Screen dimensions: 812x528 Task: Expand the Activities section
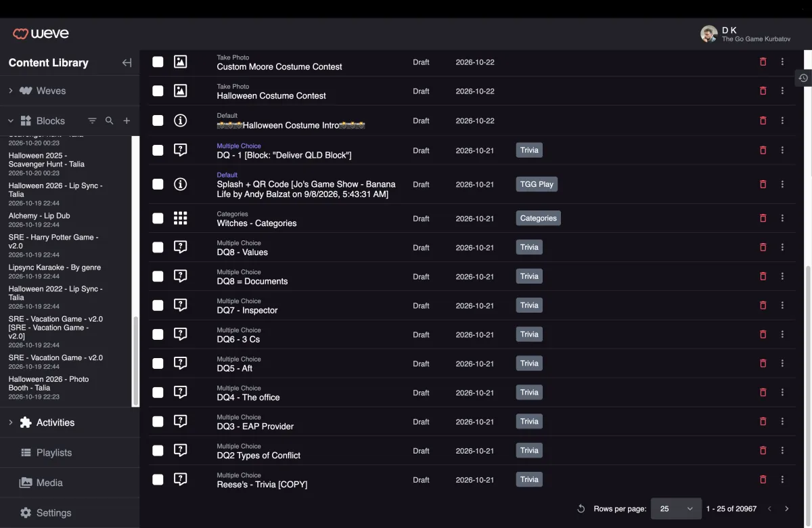point(11,422)
